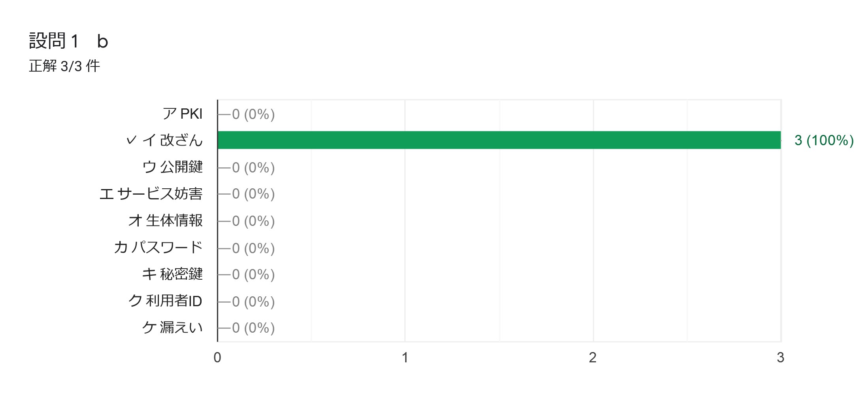The image size is (868, 413).
Task: Click the 0 (0%) value next to 漏えい
Action: click(x=253, y=328)
